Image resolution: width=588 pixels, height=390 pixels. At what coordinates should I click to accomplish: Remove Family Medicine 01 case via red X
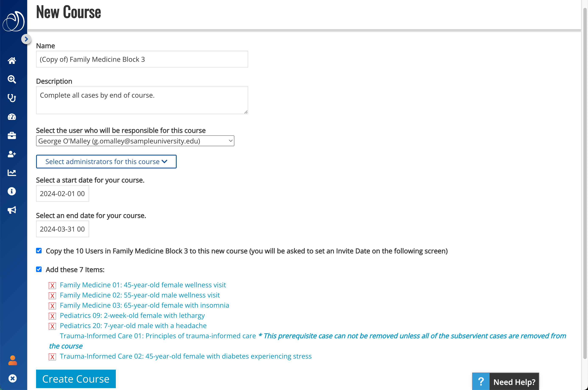pyautogui.click(x=52, y=285)
